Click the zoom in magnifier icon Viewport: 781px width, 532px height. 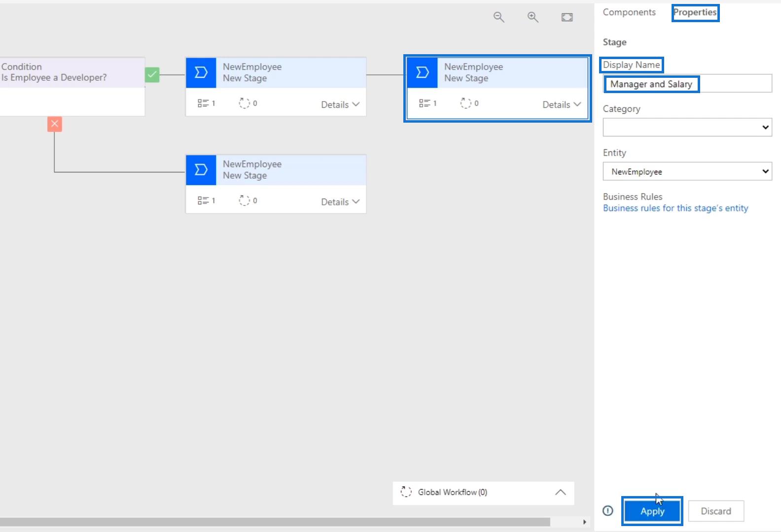(533, 17)
